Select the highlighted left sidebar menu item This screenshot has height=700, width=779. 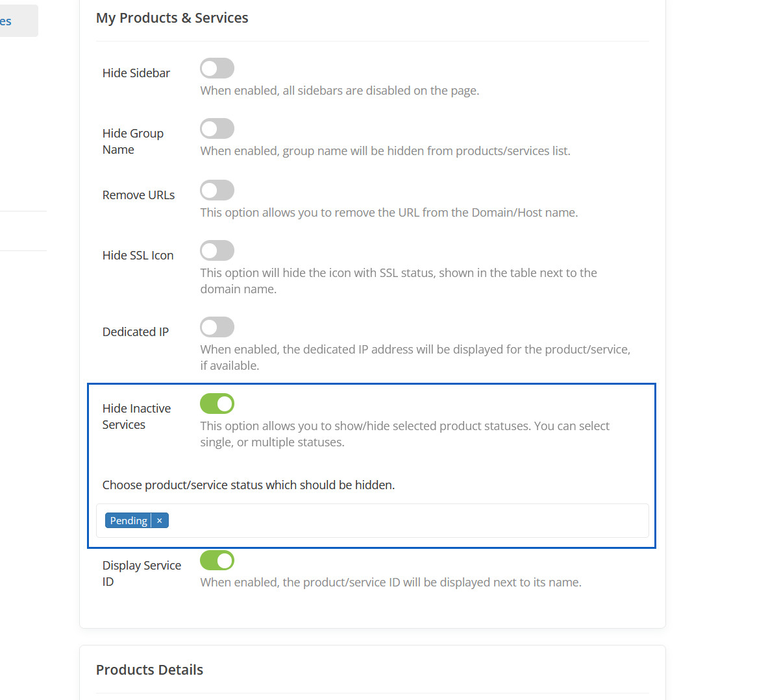click(x=16, y=21)
